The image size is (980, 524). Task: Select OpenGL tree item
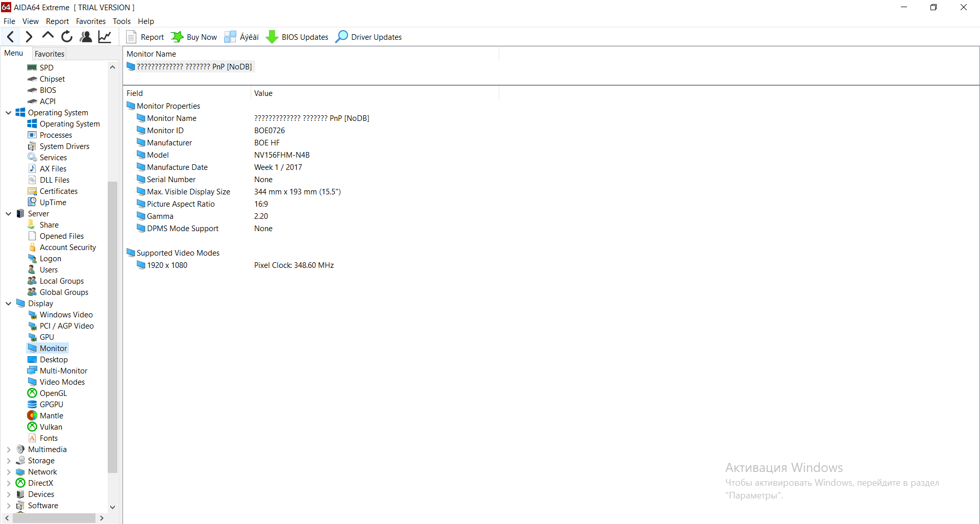[47, 393]
